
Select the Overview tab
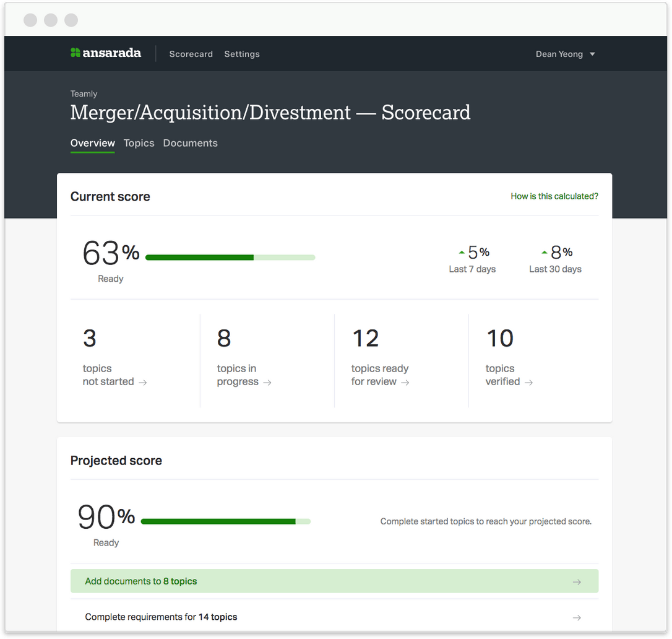92,143
